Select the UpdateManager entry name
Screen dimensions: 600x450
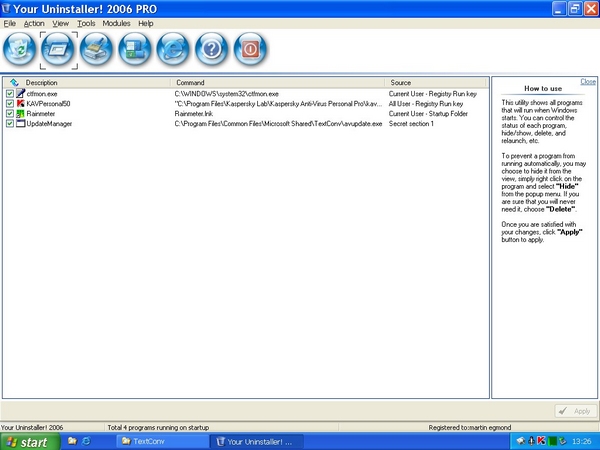point(49,124)
